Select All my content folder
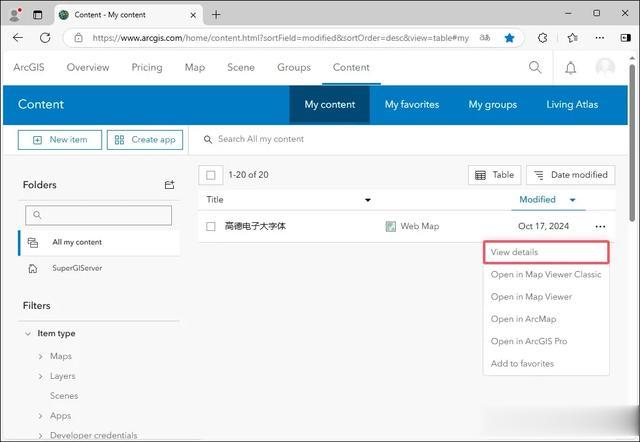Screen dimensions: 640x442 coord(99,242)
